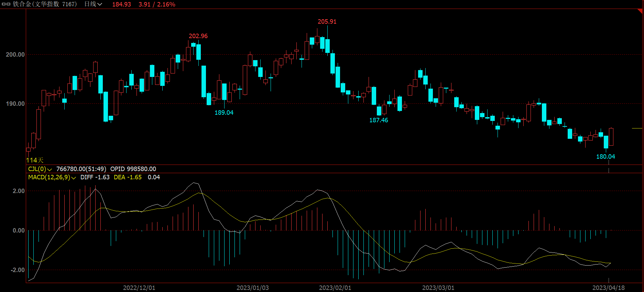Click the 2022/12/01 date on time axis

pos(139,288)
